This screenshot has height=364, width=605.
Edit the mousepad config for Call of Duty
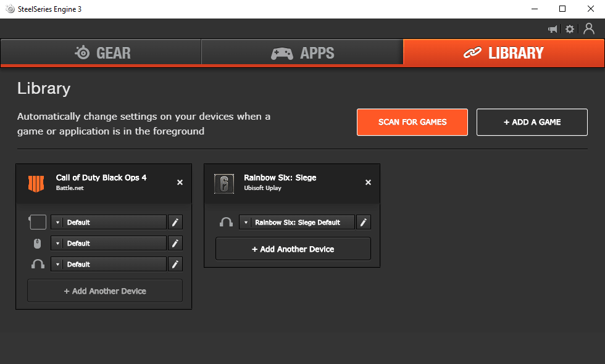(175, 222)
